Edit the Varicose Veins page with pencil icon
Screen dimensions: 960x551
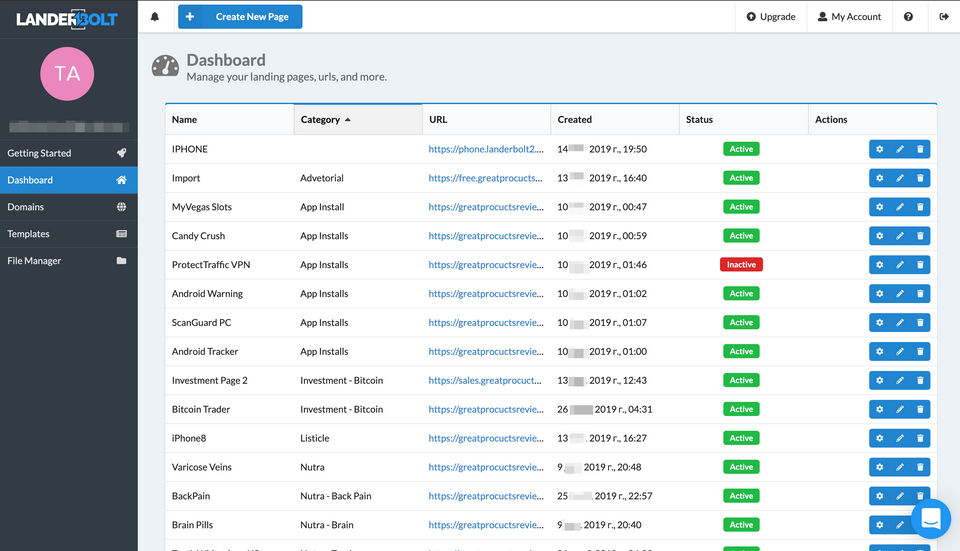[900, 467]
